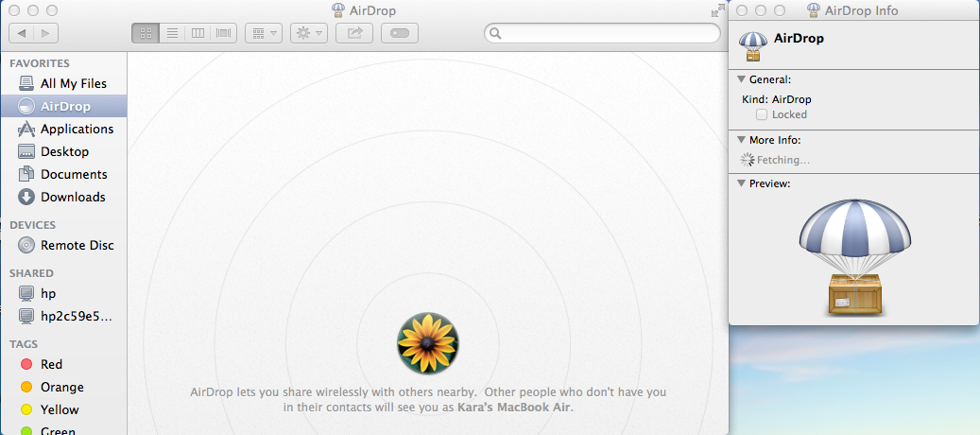The width and height of the screenshot is (980, 435).
Task: Click the AirDrop parachute icon in Info header
Action: coord(752,46)
